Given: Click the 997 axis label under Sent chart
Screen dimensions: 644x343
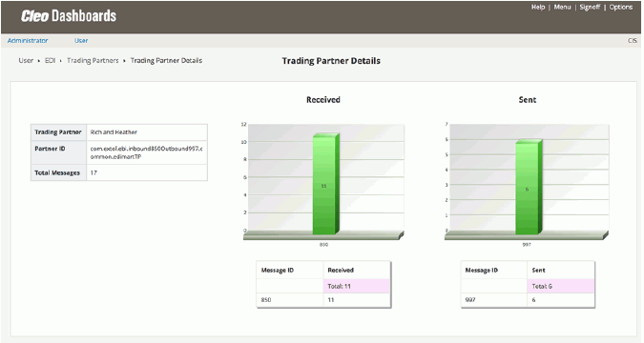Looking at the screenshot, I should pos(527,245).
